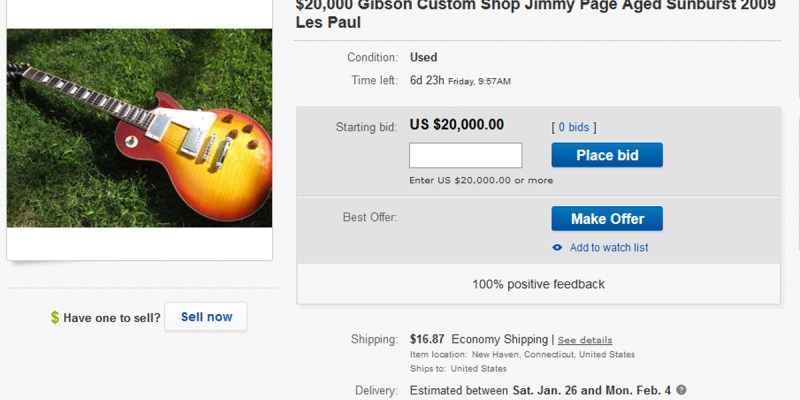The height and width of the screenshot is (400, 800).
Task: Click the Used condition value
Action: coord(424,57)
